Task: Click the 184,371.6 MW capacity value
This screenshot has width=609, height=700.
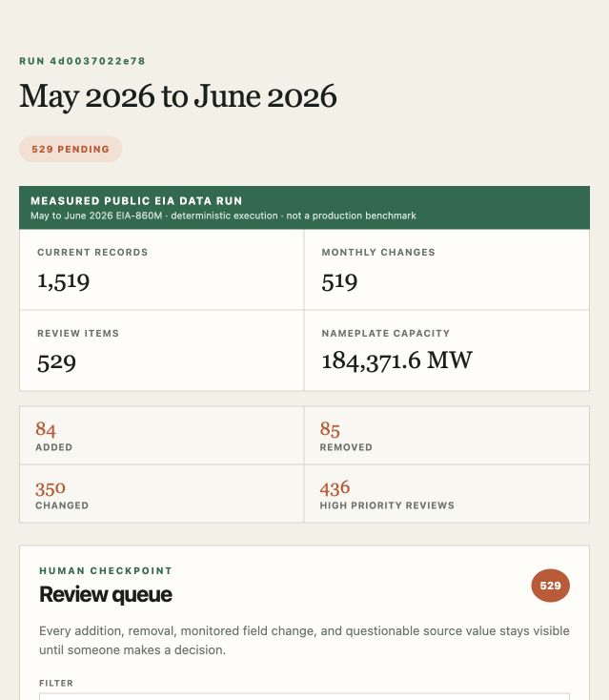Action: click(396, 360)
